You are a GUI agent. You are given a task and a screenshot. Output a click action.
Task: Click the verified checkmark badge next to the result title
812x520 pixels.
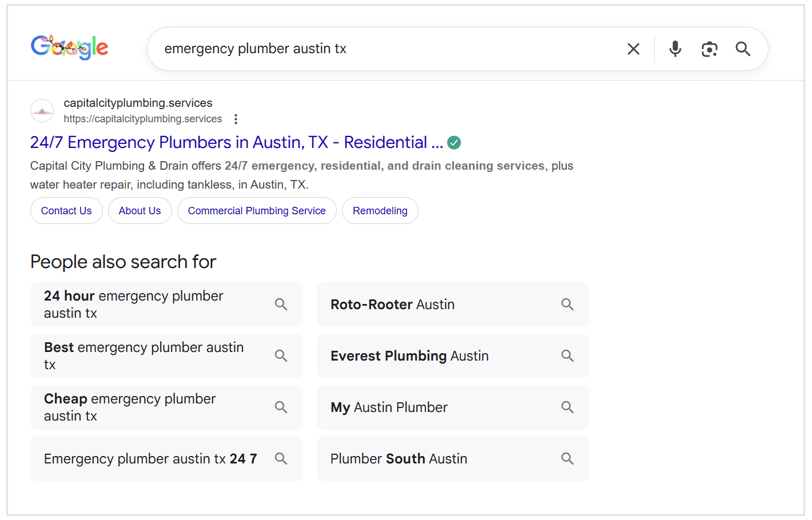pos(454,142)
